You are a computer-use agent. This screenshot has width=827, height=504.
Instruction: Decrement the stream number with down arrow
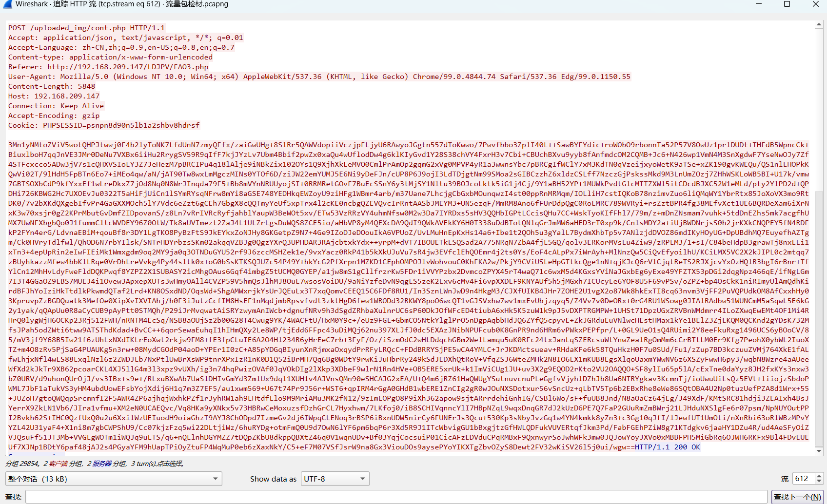[819, 482]
